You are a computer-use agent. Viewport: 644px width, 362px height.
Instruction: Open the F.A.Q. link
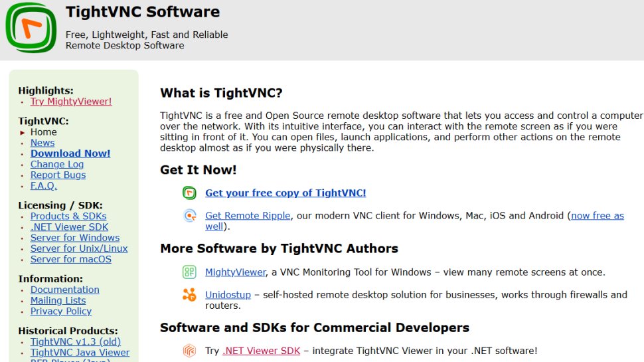click(44, 185)
